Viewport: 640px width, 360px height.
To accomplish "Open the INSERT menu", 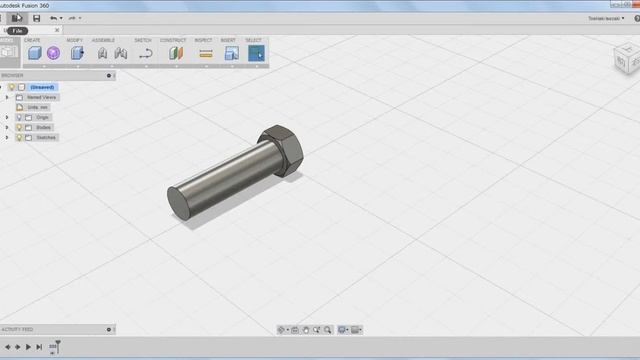I will click(228, 40).
